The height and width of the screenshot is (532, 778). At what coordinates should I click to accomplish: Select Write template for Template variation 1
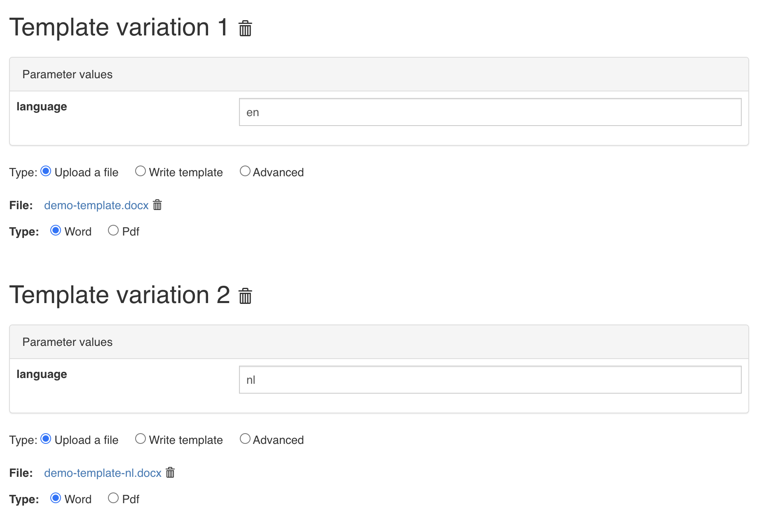point(140,170)
